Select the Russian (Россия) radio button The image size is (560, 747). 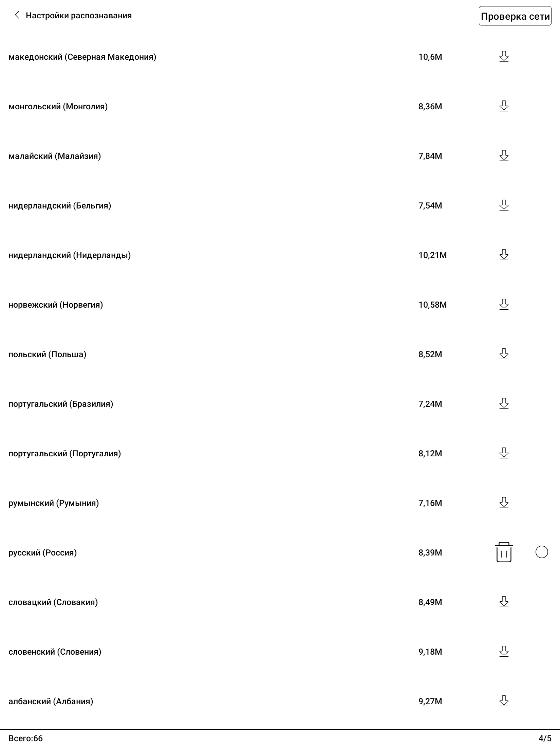point(542,552)
